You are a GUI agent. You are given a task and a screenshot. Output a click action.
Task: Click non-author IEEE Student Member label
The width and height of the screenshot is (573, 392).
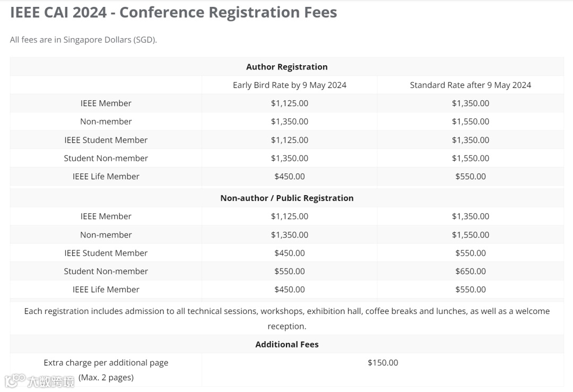click(106, 253)
